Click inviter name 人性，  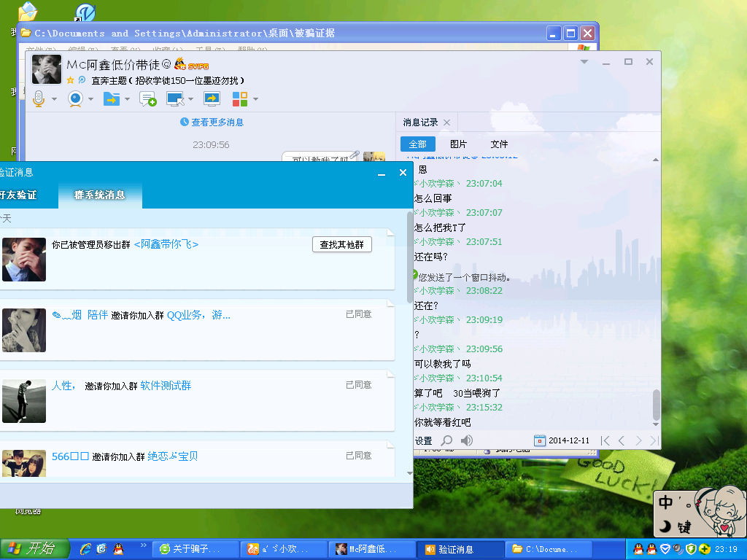click(63, 386)
